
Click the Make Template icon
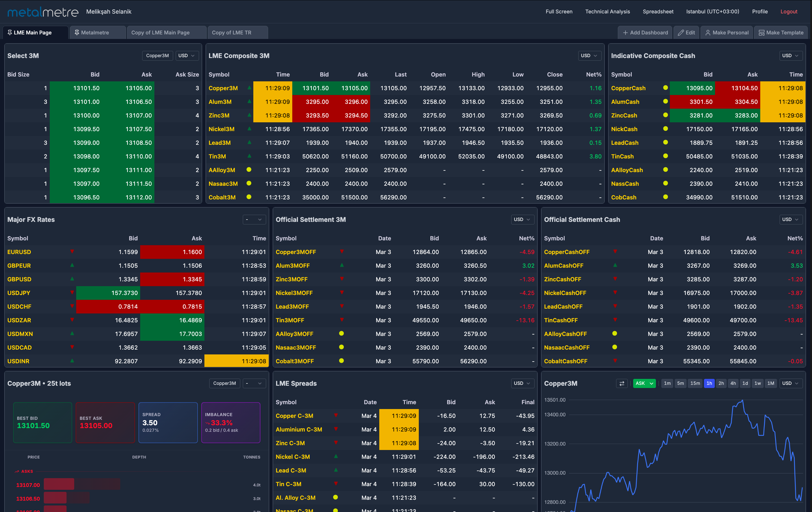[x=762, y=32]
